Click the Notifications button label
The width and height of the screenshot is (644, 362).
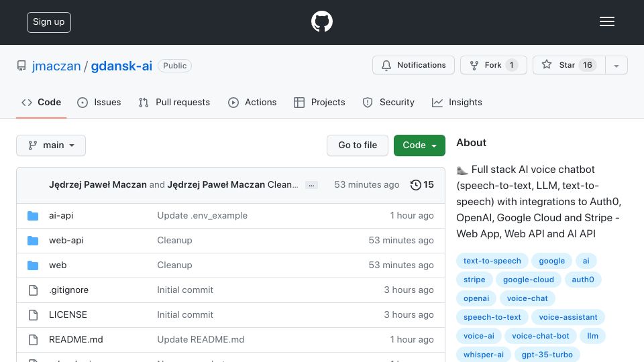coord(421,65)
